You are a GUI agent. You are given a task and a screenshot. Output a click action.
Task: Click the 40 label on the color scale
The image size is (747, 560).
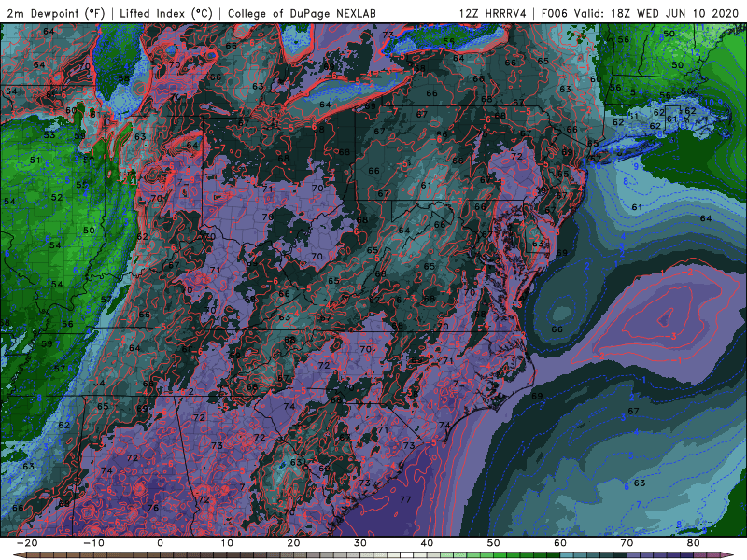pyautogui.click(x=427, y=543)
